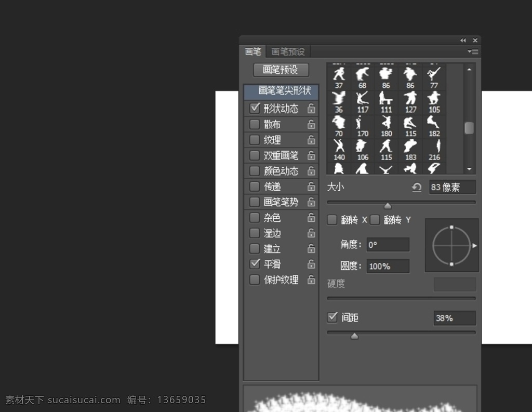Image resolution: width=532 pixels, height=412 pixels.
Task: Toggle the 翻转 X checkbox
Action: point(332,220)
